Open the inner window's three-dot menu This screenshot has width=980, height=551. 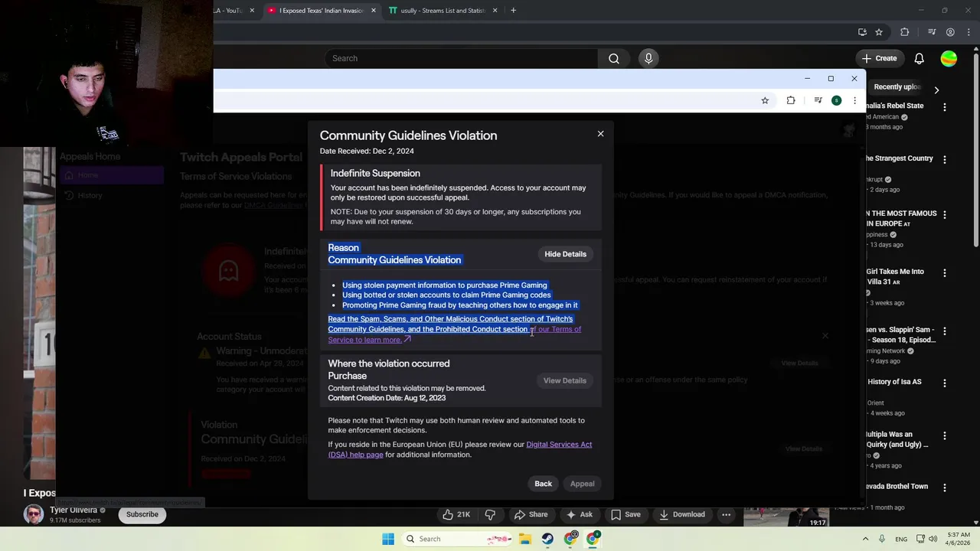pyautogui.click(x=854, y=100)
